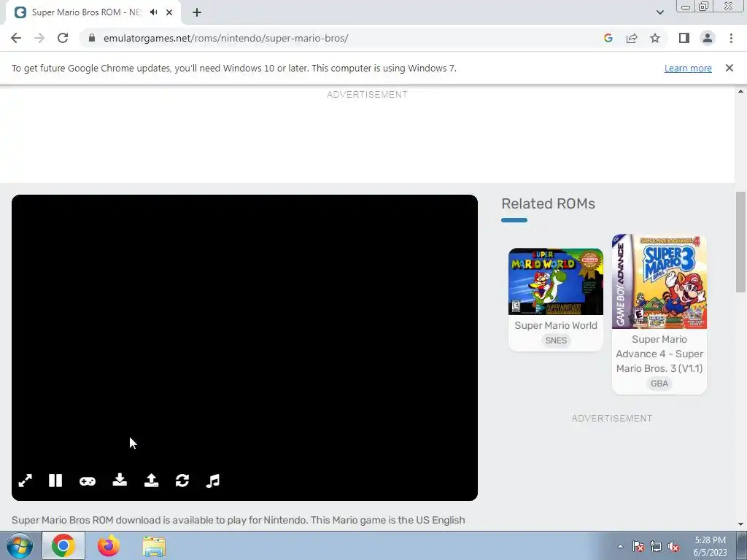Open Super Mario Advance 4 cover thumbnail
The height and width of the screenshot is (560, 747).
pos(659,281)
